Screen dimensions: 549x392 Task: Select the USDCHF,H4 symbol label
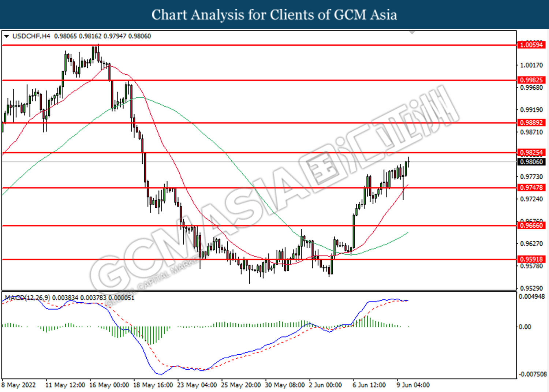pyautogui.click(x=31, y=36)
